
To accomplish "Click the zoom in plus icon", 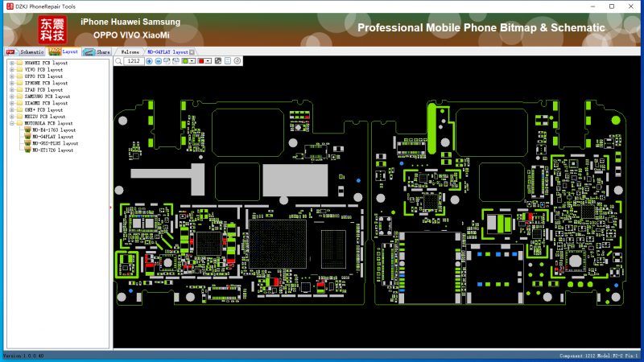I will (x=149, y=61).
